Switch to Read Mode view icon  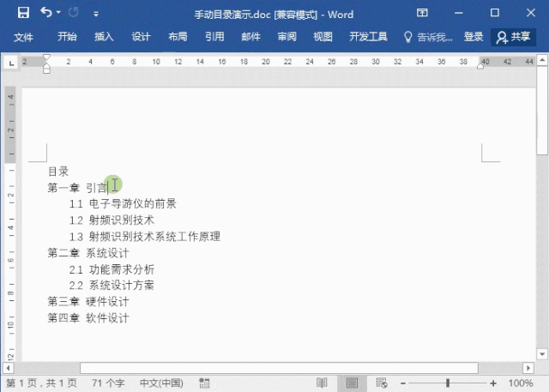322,383
